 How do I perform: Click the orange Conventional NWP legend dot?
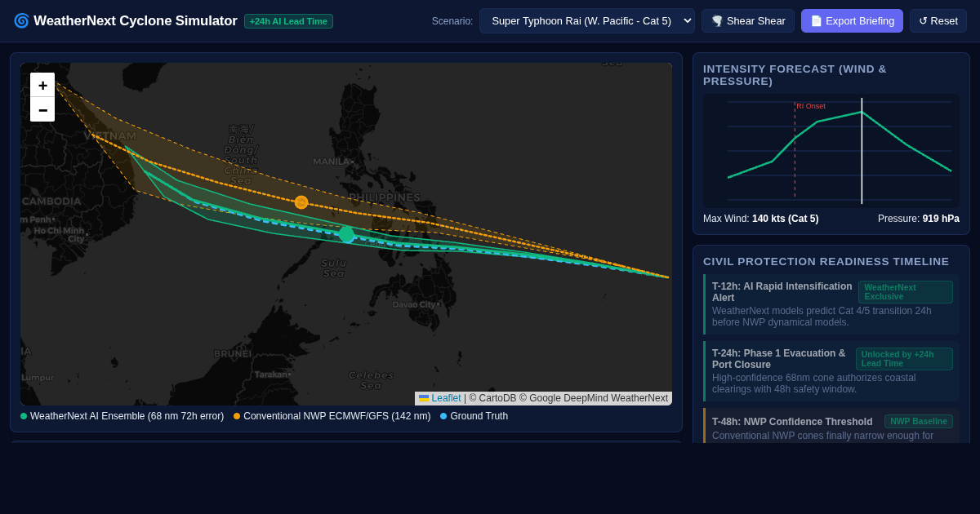pos(237,416)
